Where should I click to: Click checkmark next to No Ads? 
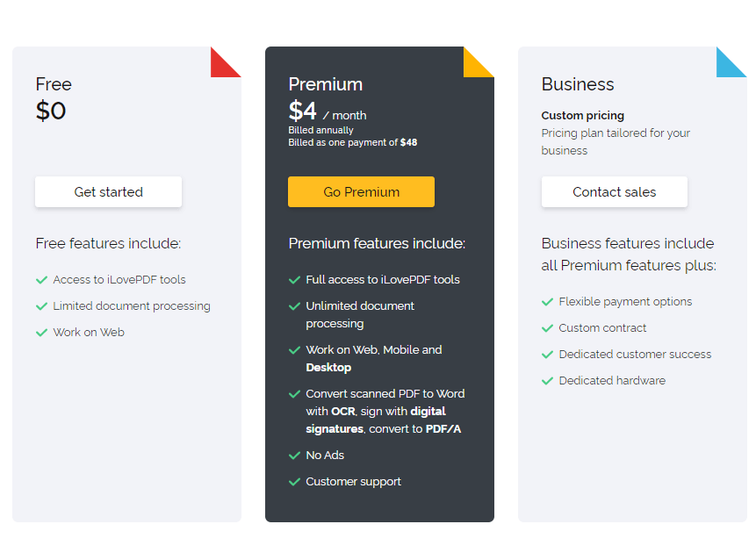tap(295, 456)
